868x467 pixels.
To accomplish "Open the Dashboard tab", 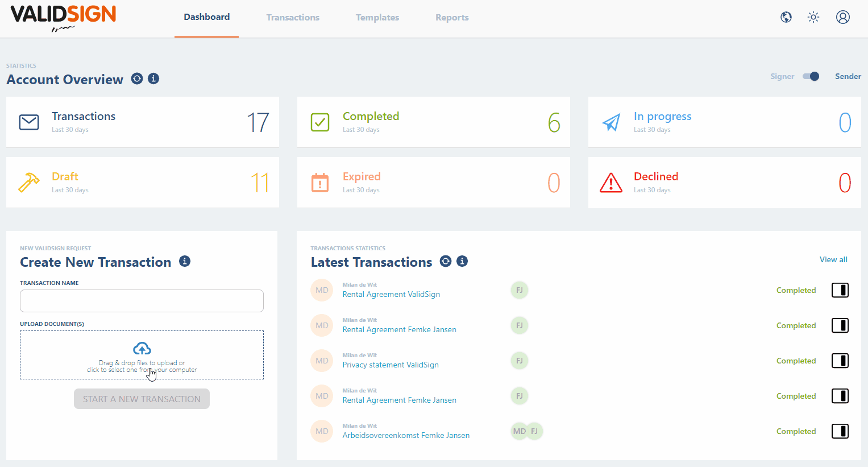I will click(207, 17).
